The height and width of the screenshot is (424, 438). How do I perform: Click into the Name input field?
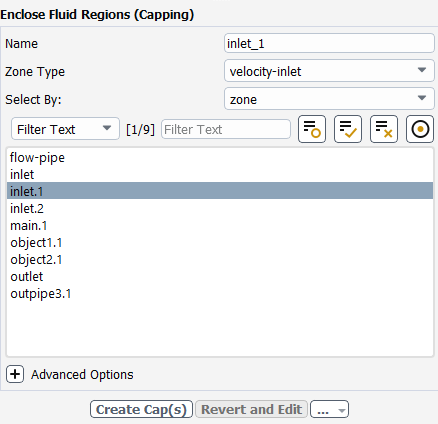click(329, 43)
